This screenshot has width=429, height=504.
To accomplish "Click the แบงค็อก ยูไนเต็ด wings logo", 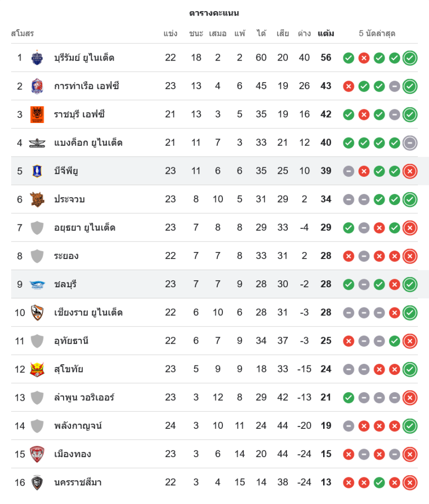I will [x=37, y=143].
